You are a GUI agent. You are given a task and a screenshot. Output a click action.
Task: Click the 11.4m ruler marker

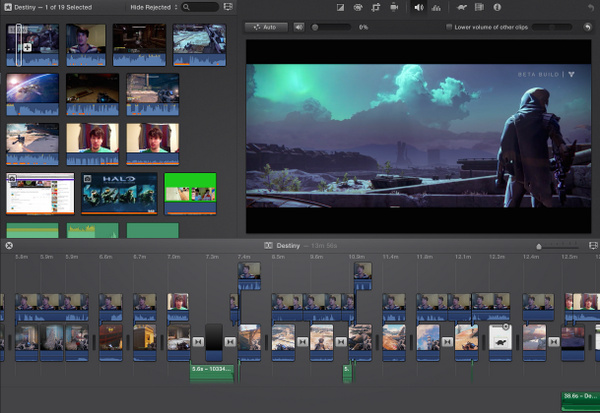390,256
